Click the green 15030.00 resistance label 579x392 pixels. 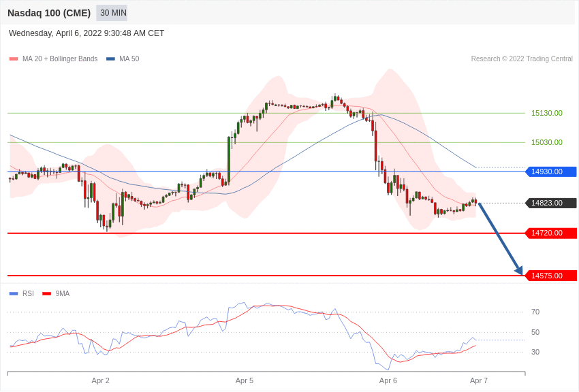[x=546, y=142]
